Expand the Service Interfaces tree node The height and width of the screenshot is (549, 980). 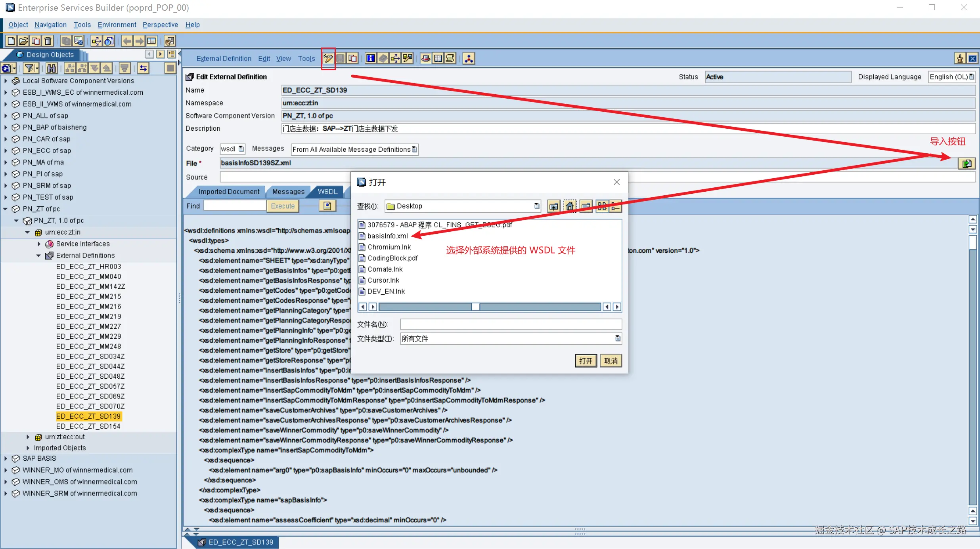[39, 244]
